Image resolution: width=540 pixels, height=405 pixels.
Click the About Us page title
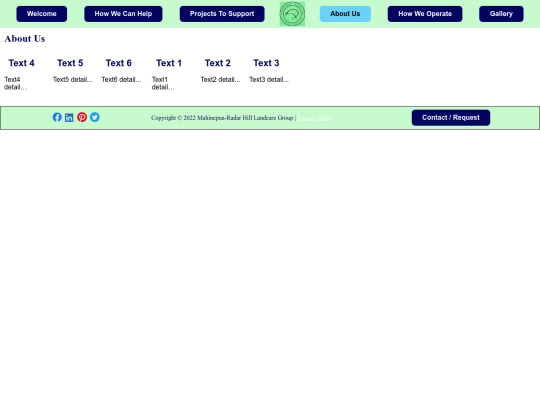pos(25,39)
